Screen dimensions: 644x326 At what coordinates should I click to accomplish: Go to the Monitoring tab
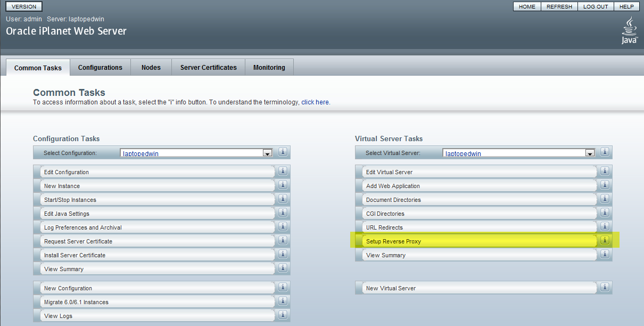[x=269, y=68]
